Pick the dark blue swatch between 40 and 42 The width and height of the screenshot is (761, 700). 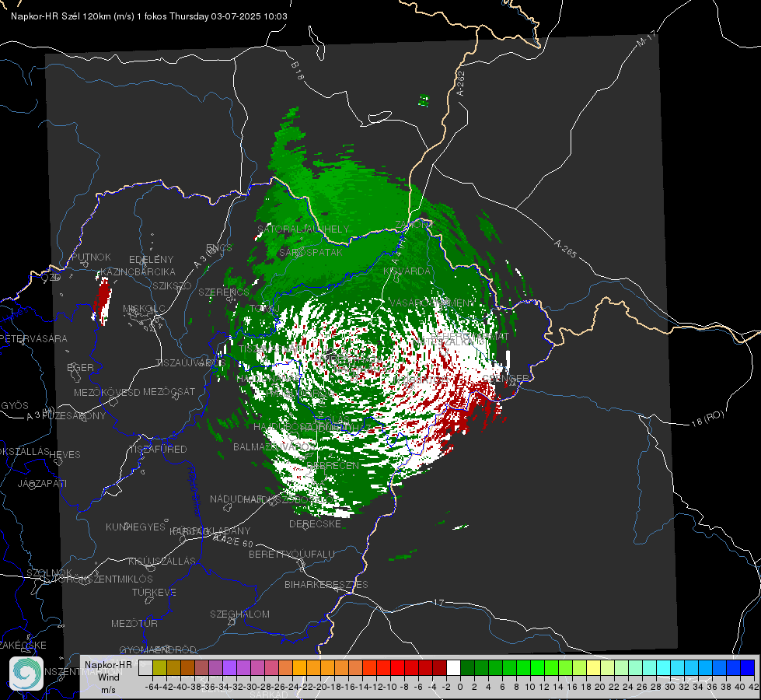[x=748, y=667]
